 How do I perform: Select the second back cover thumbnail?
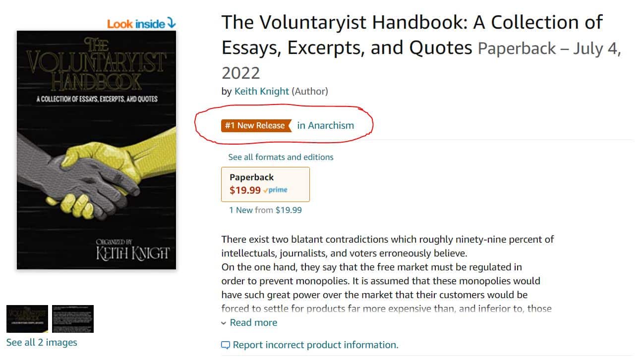(73, 318)
